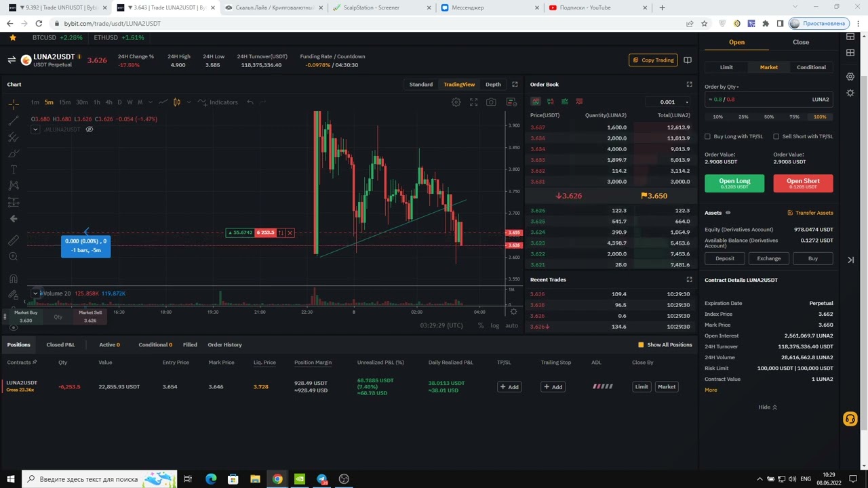This screenshot has height=488, width=868.
Task: Select the trend line drawing tool
Action: click(14, 121)
